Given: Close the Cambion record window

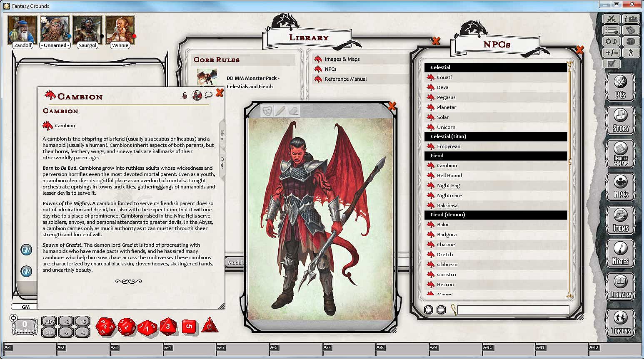Looking at the screenshot, I should point(220,93).
